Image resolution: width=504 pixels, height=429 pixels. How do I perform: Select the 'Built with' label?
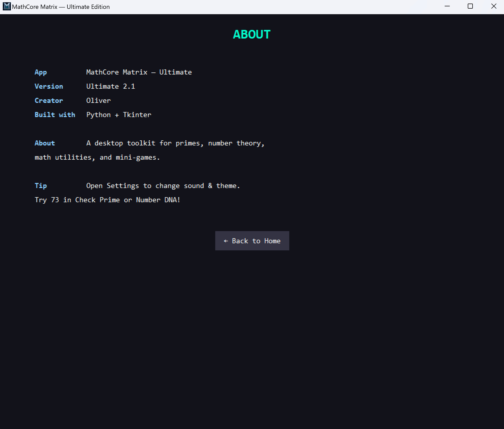click(x=55, y=115)
